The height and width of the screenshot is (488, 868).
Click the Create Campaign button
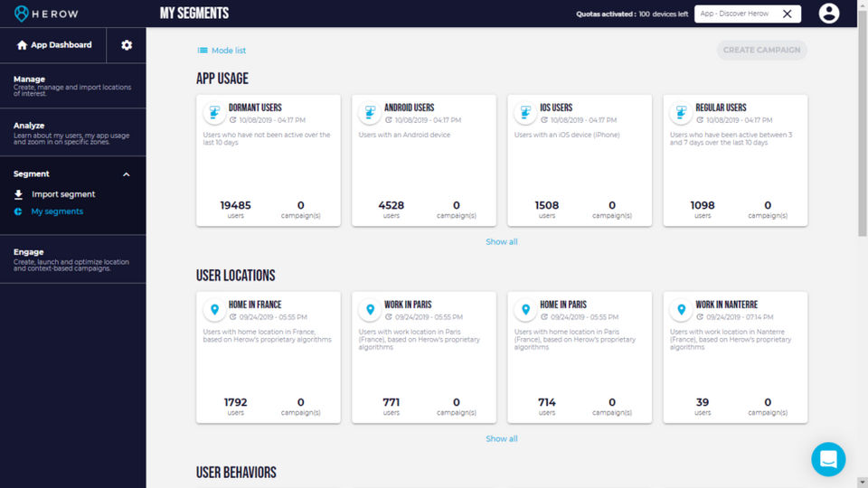pos(761,50)
